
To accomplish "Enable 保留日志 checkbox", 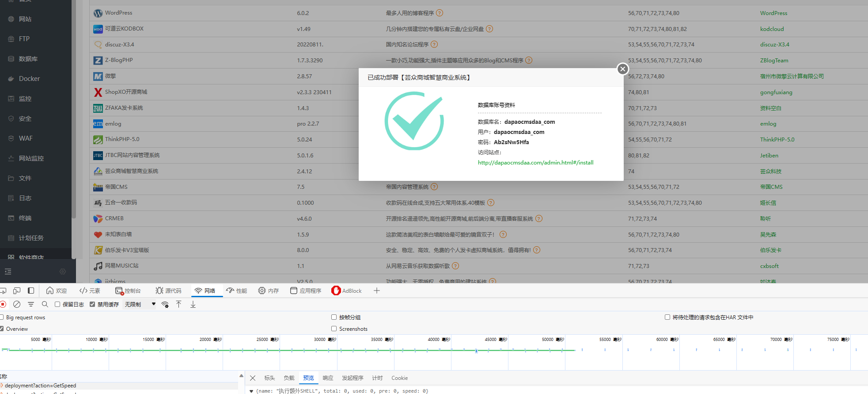I will coord(57,304).
